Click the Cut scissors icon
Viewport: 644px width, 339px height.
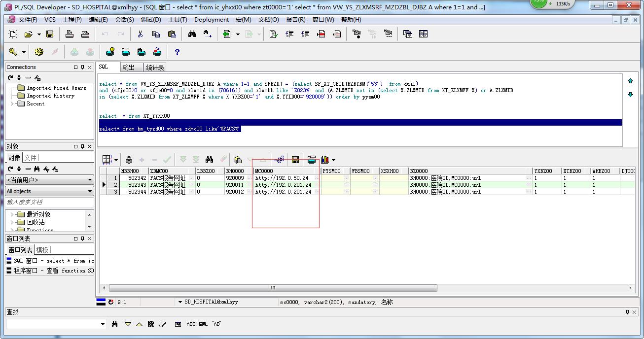tap(140, 34)
